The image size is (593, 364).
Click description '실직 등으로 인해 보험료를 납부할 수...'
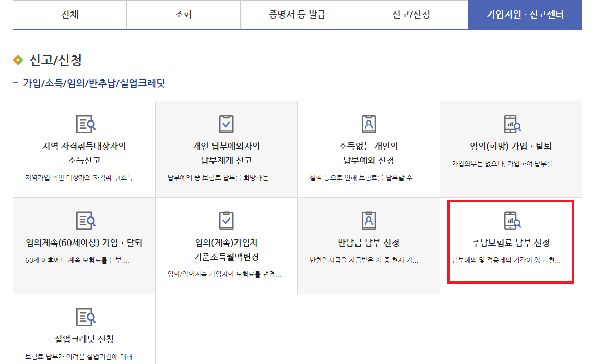[x=364, y=178]
